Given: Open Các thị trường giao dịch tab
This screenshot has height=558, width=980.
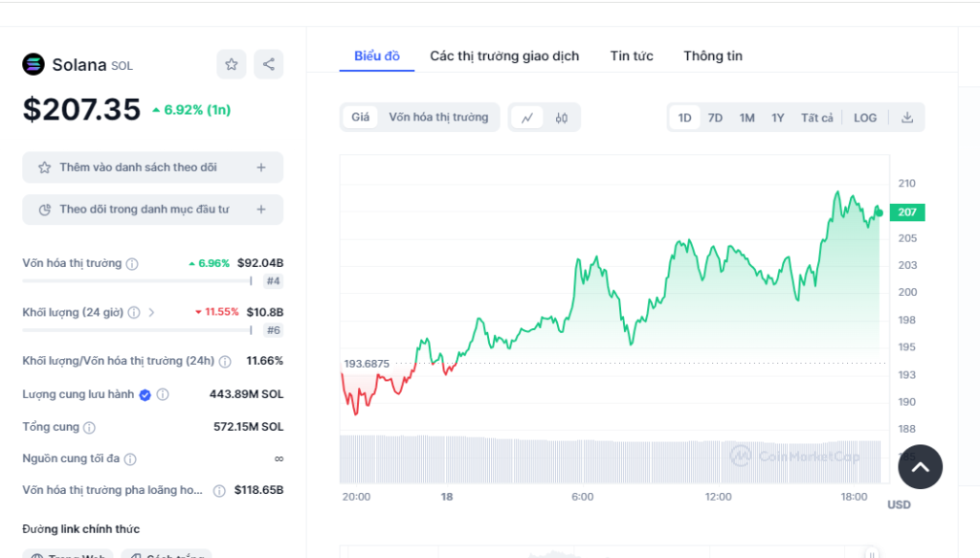Looking at the screenshot, I should click(x=504, y=56).
